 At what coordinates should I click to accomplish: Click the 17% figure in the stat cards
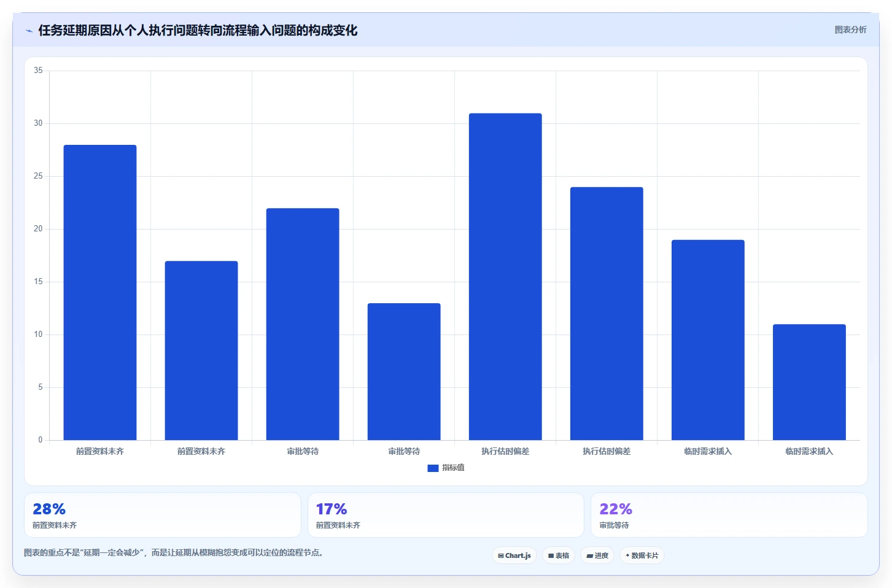click(x=332, y=509)
